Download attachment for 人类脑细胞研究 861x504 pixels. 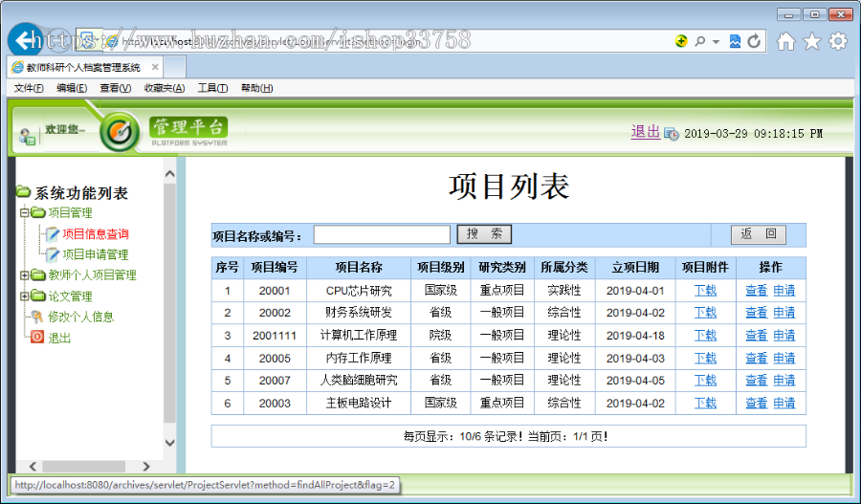[x=705, y=381]
